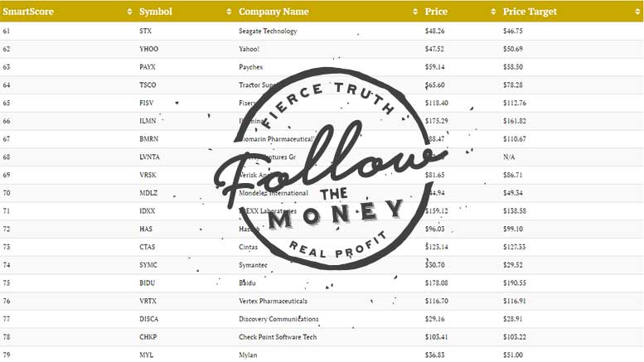
Task: Click the Symbol column sort arrows
Action: (x=230, y=12)
